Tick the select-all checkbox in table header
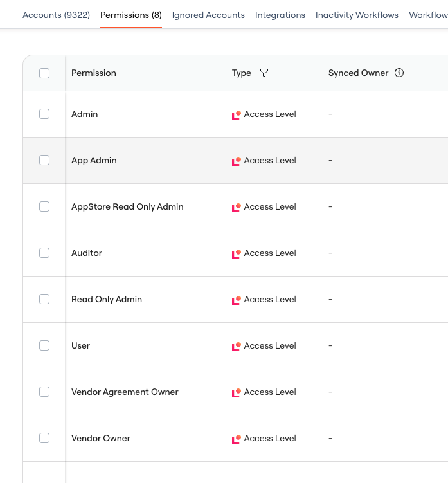Image resolution: width=448 pixels, height=483 pixels. tap(44, 73)
